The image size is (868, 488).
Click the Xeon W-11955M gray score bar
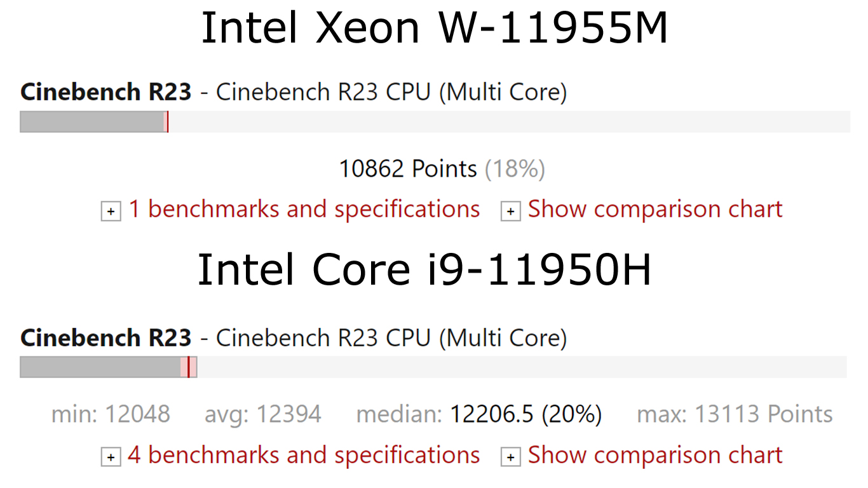(x=92, y=122)
